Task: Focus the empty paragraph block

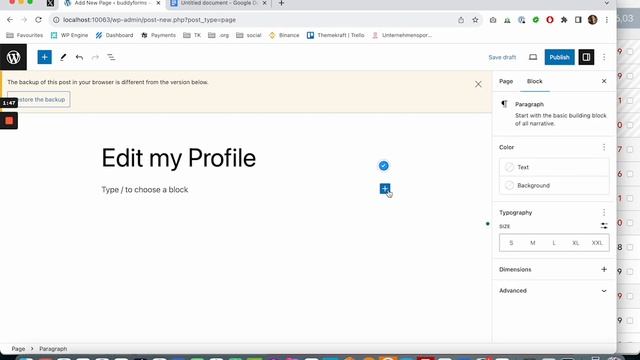Action: pos(145,190)
